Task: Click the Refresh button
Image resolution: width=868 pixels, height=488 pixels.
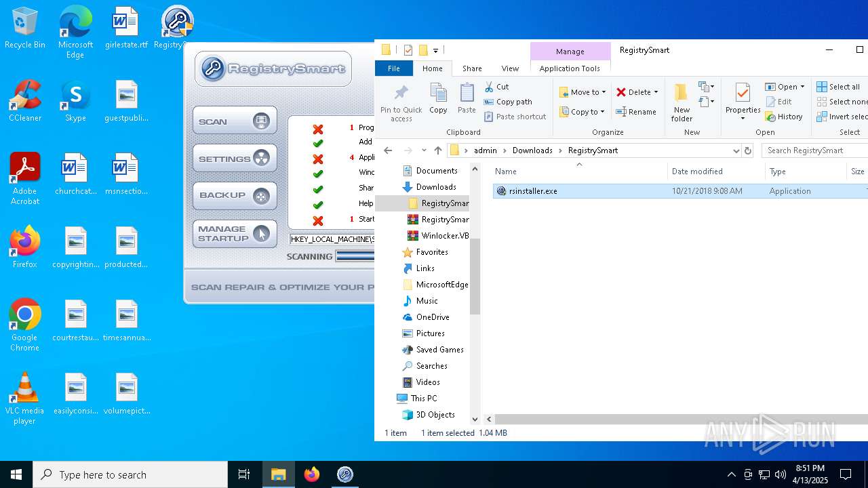Action: [748, 150]
